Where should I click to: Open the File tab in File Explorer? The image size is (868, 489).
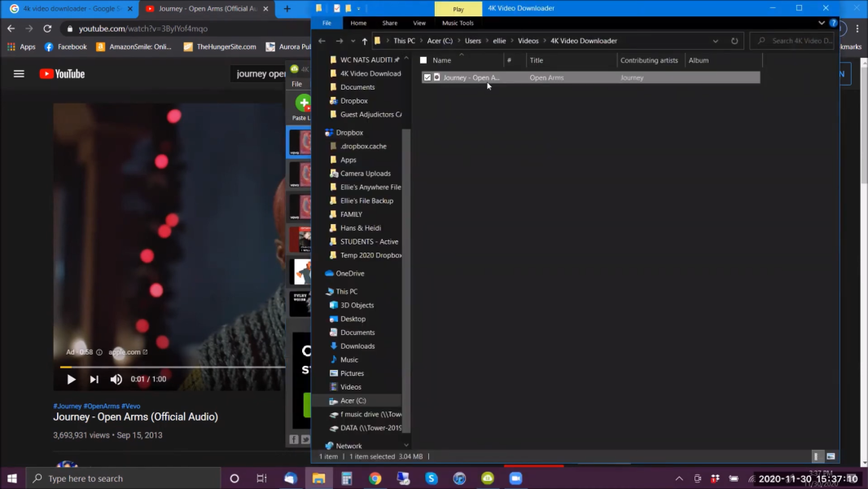pos(327,23)
